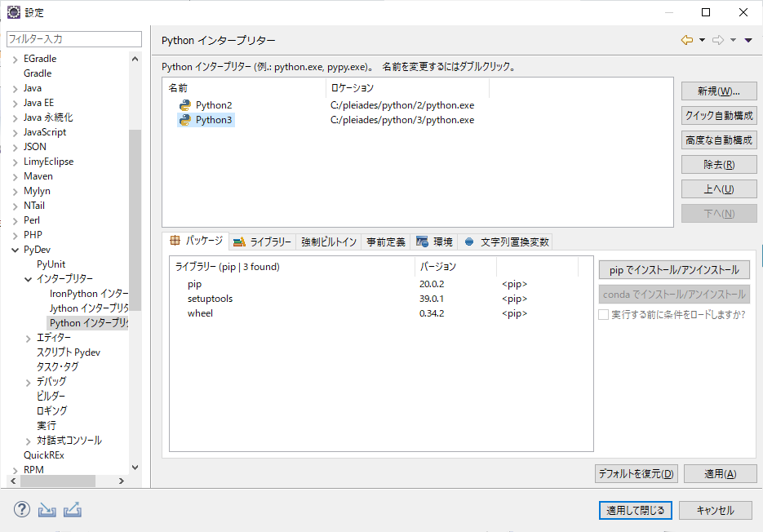Click the 環境 tab icon
Screen dimensions: 763x532
(422, 242)
